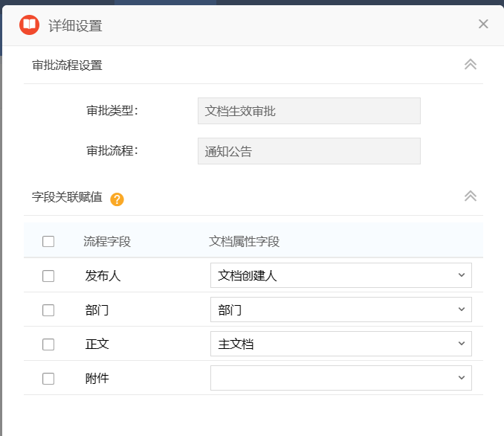Open the 部门 document attribute dropdown
Viewport: 504px width, 436px height.
tap(340, 310)
